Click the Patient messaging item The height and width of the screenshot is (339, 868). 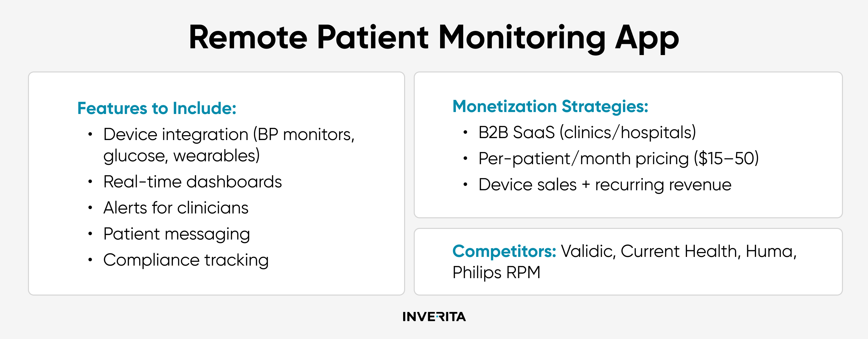click(x=176, y=234)
